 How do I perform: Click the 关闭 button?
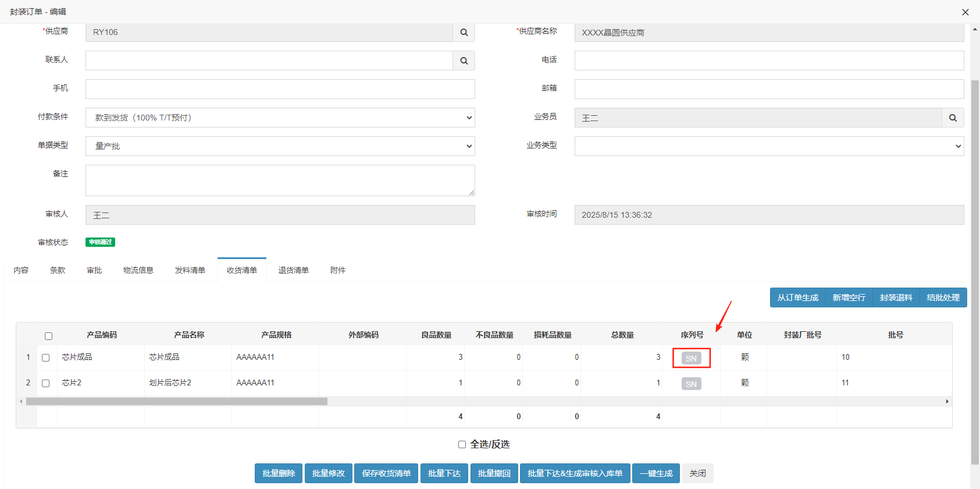tap(698, 473)
